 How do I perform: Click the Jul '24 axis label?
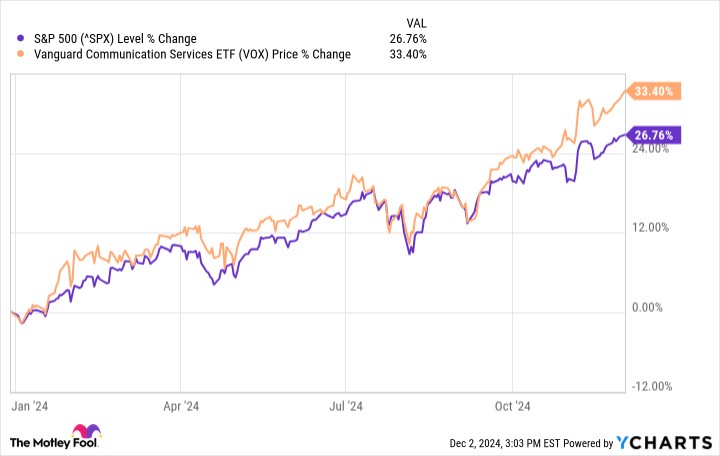pos(346,406)
